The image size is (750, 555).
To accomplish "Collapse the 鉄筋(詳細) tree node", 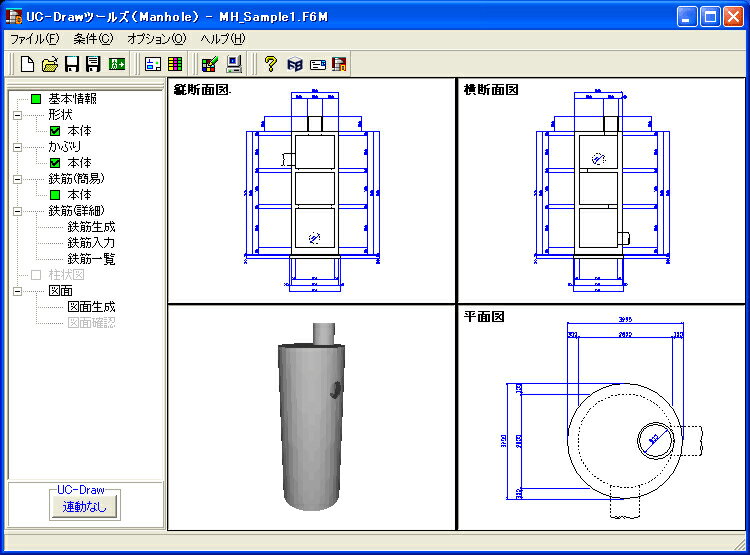I will [x=17, y=211].
